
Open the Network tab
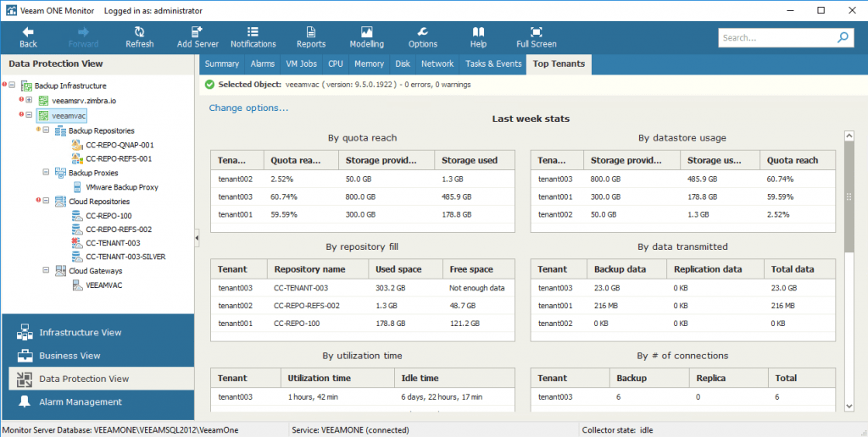tap(437, 64)
